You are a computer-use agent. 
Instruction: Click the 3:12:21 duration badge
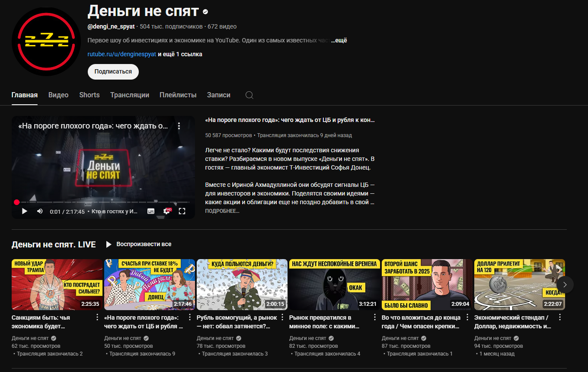(x=368, y=304)
